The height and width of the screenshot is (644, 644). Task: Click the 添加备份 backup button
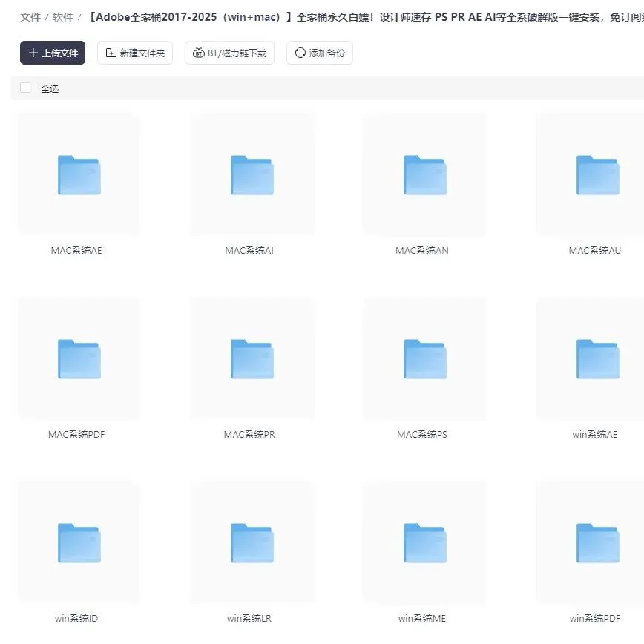[x=320, y=53]
